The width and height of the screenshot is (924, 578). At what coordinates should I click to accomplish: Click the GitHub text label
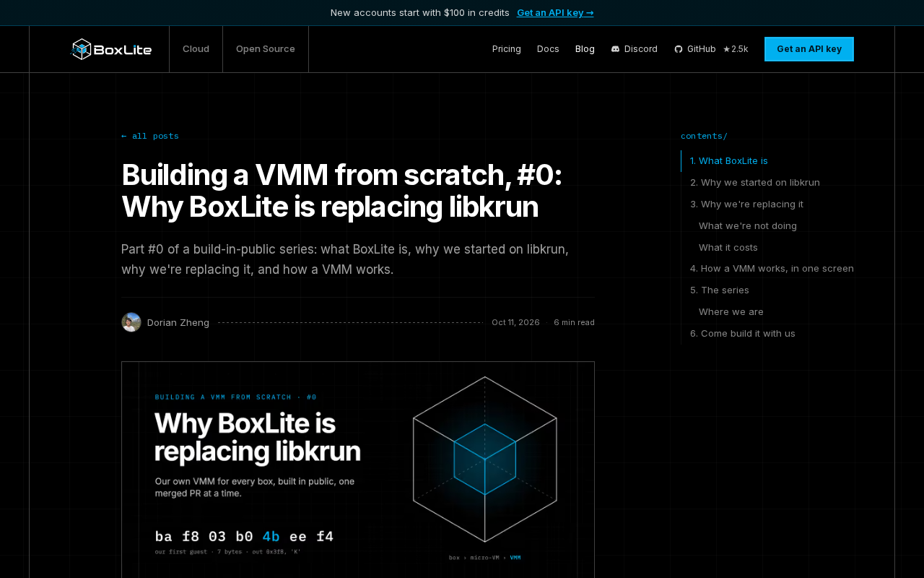[702, 49]
